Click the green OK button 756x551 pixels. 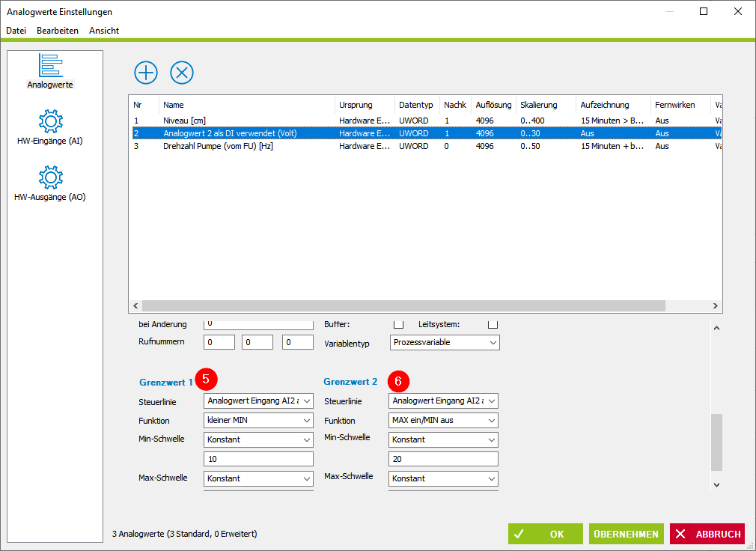(x=546, y=534)
